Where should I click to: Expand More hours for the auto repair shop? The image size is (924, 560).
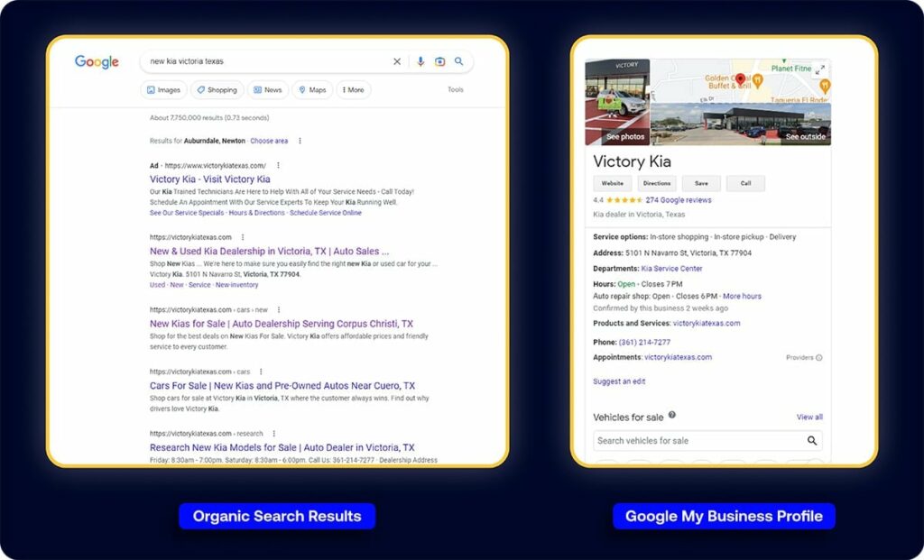(744, 296)
